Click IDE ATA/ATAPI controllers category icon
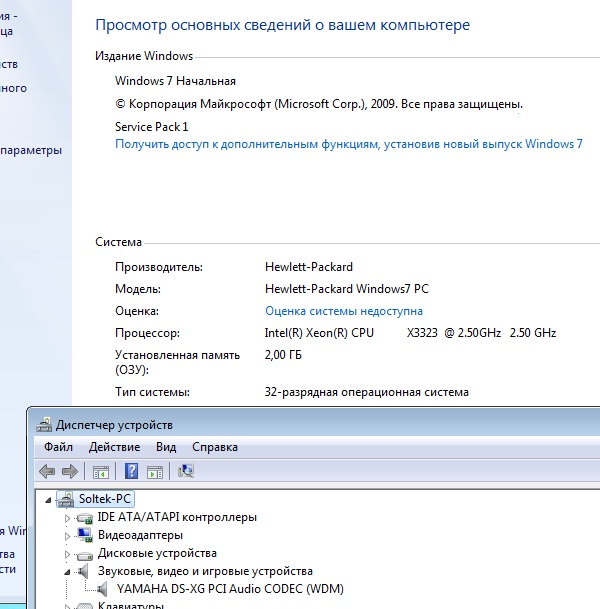600x609 pixels. (x=85, y=518)
